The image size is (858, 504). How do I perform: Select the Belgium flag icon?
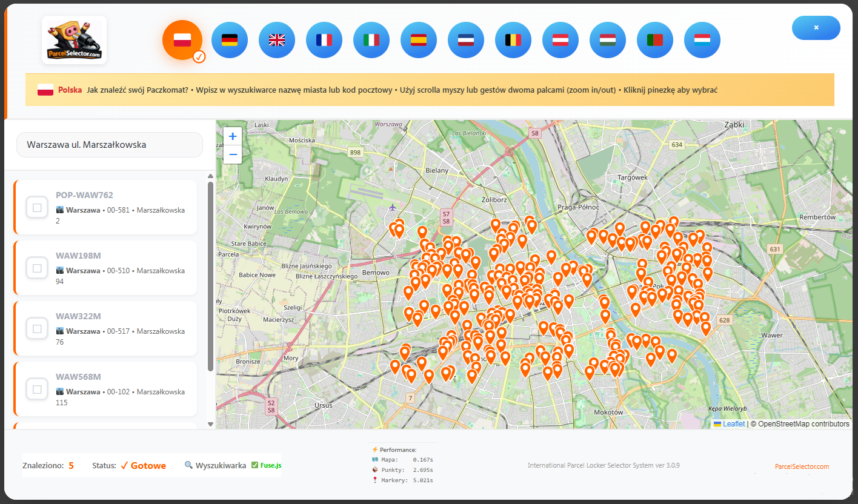(513, 40)
